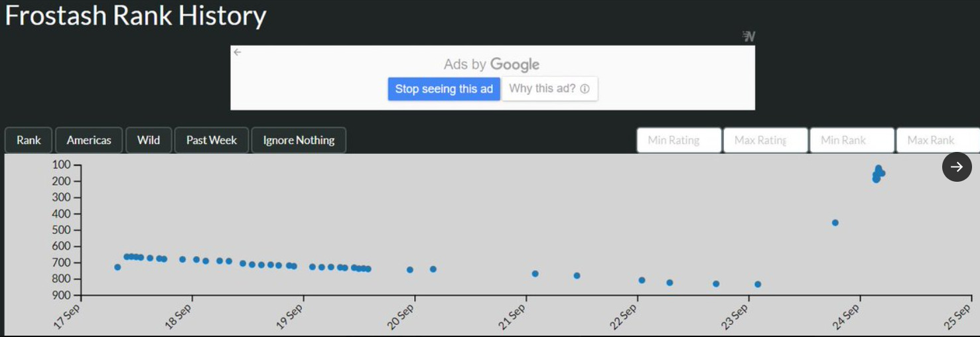Click into the Max Rating field
This screenshot has width=980, height=337.
pyautogui.click(x=765, y=140)
